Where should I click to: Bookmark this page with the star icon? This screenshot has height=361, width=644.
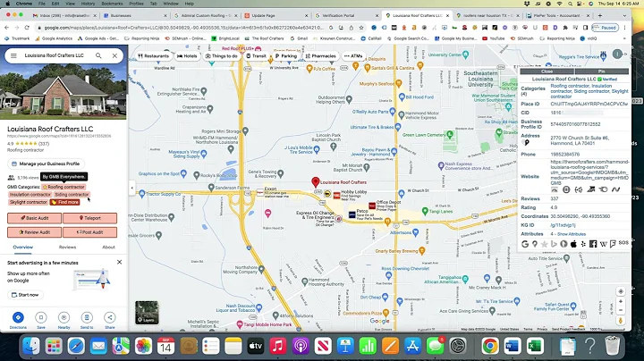(361, 28)
